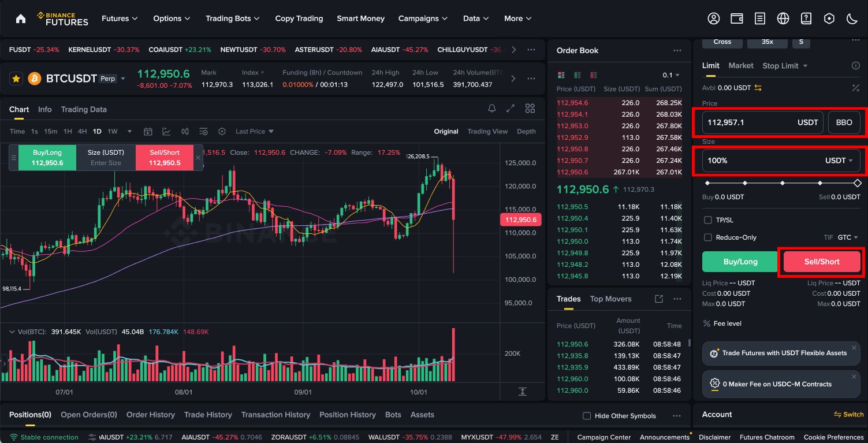This screenshot has height=443, width=868.
Task: Click the green Buy/Long order button
Action: 740,262
